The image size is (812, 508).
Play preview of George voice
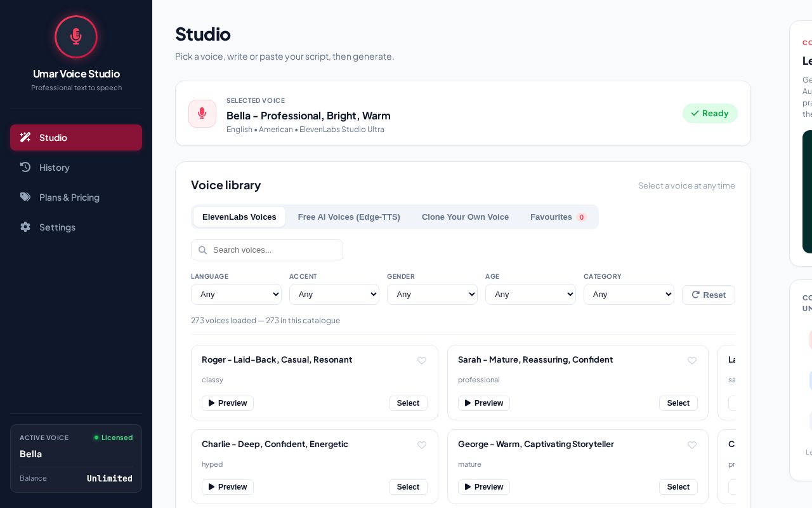click(484, 487)
